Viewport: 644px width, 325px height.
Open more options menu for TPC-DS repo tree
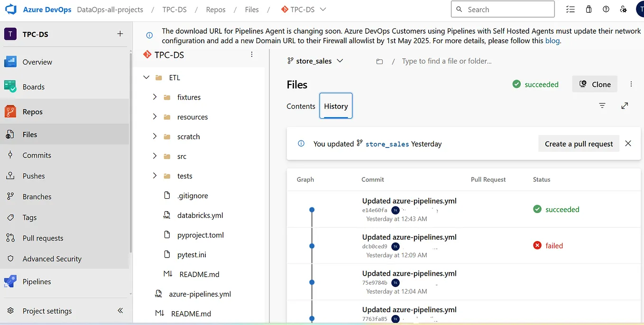251,54
